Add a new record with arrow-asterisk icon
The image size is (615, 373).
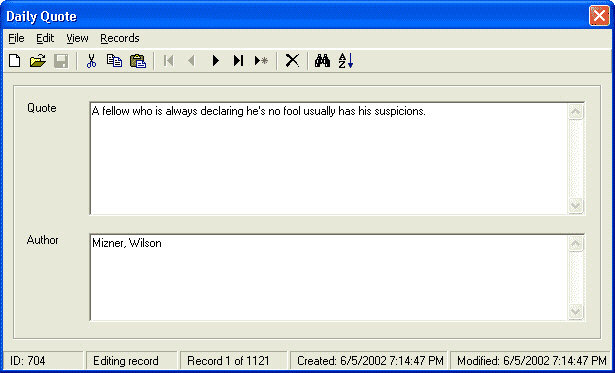click(x=261, y=61)
